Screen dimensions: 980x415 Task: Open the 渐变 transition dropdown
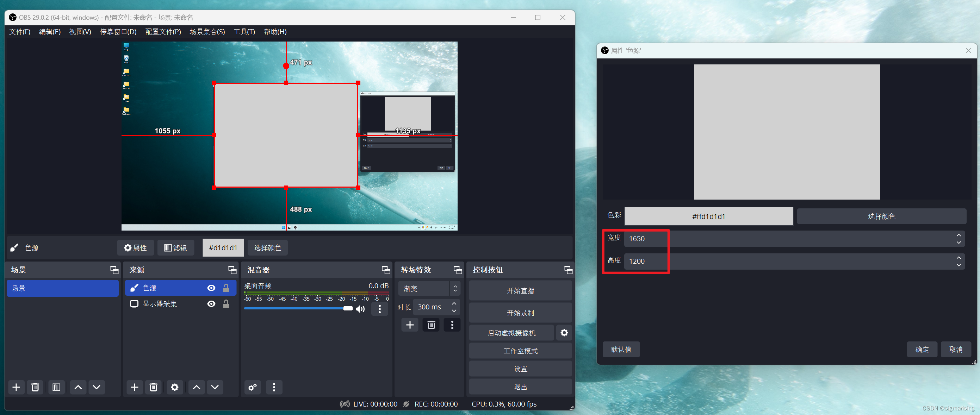[x=429, y=288]
